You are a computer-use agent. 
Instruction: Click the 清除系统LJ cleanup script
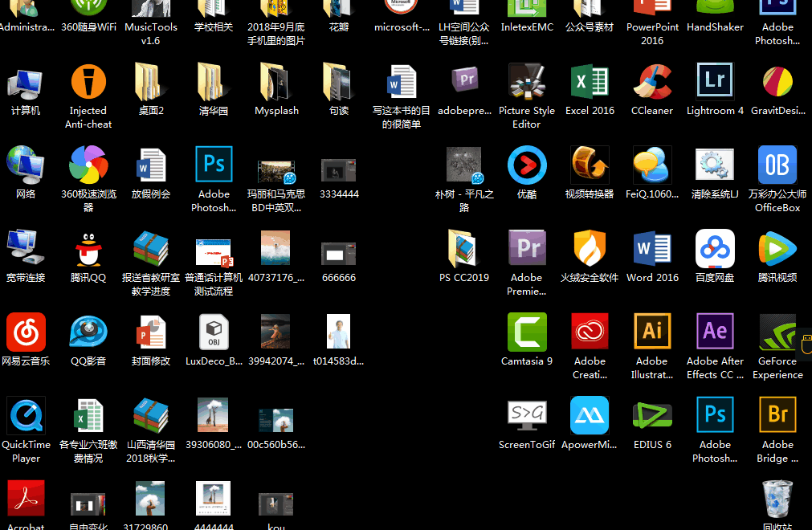pyautogui.click(x=715, y=165)
